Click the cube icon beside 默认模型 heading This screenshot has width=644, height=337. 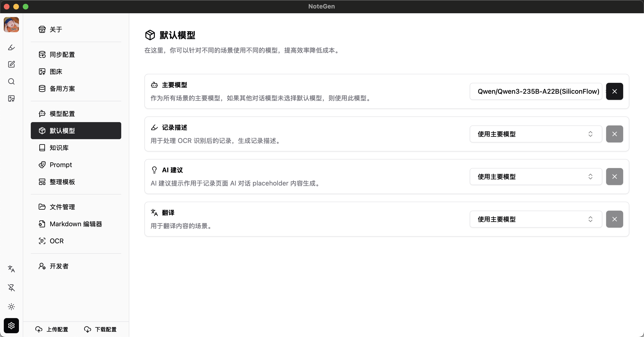click(x=150, y=35)
